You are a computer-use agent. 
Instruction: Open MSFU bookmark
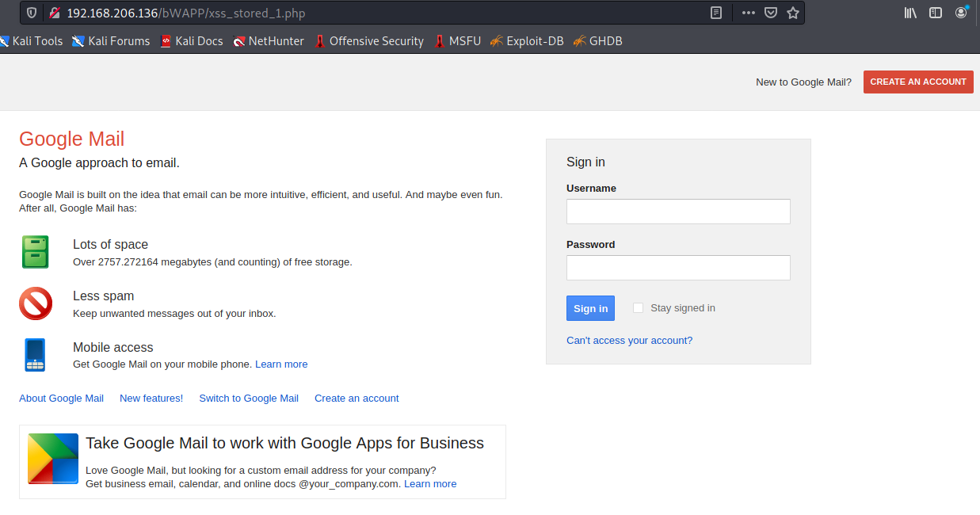pos(458,41)
